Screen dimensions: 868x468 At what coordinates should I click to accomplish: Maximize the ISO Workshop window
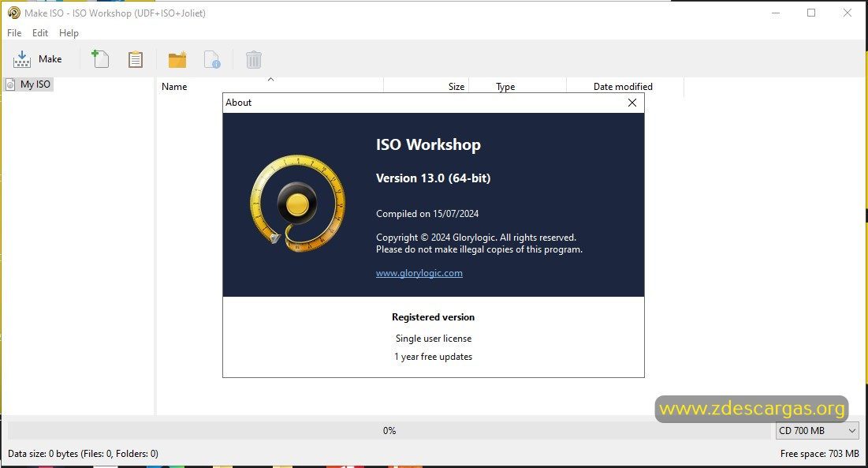pos(811,13)
